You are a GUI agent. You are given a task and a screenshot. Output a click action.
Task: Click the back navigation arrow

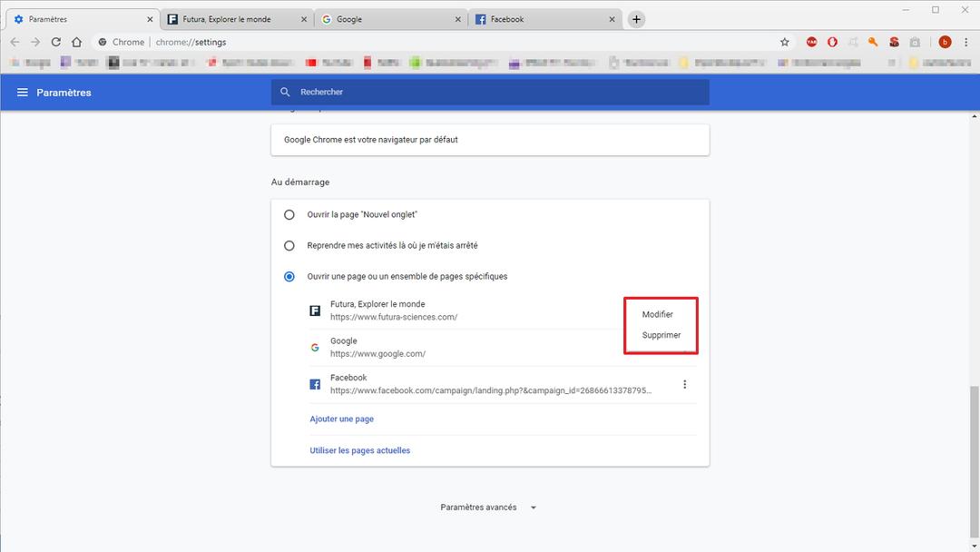[x=15, y=42]
